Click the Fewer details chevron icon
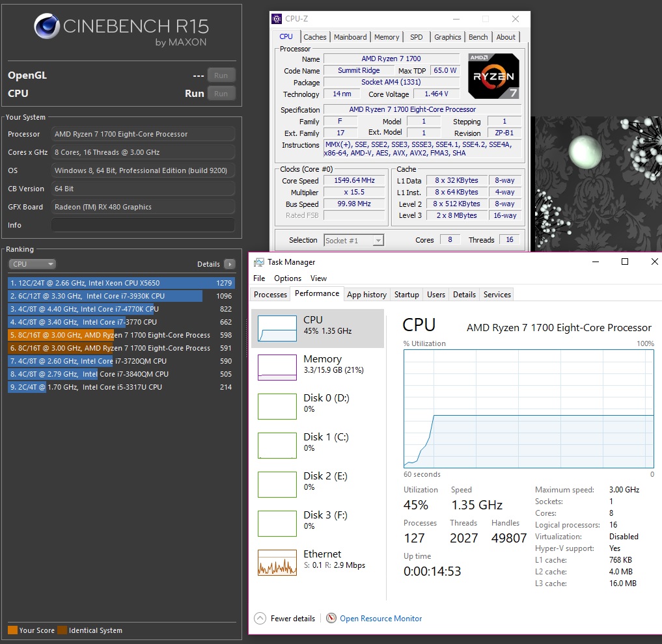The width and height of the screenshot is (662, 644). coord(260,618)
